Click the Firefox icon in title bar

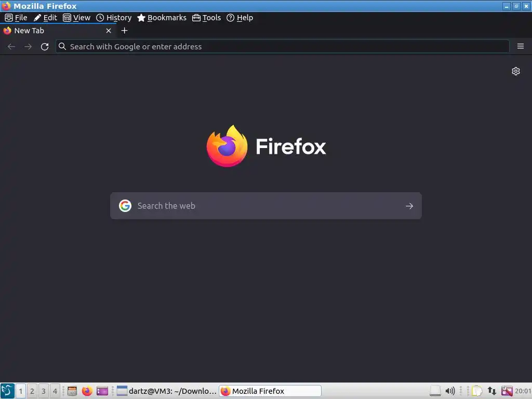(6, 6)
